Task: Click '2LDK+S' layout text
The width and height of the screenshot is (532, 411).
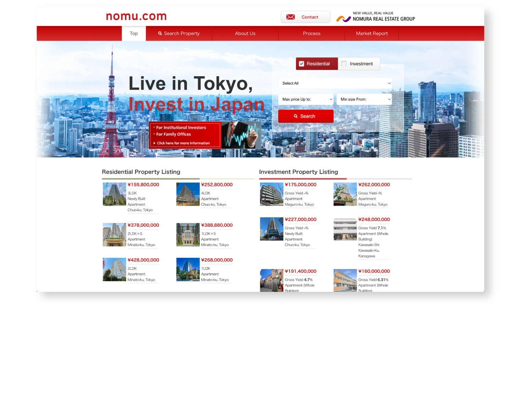Action: click(x=135, y=234)
